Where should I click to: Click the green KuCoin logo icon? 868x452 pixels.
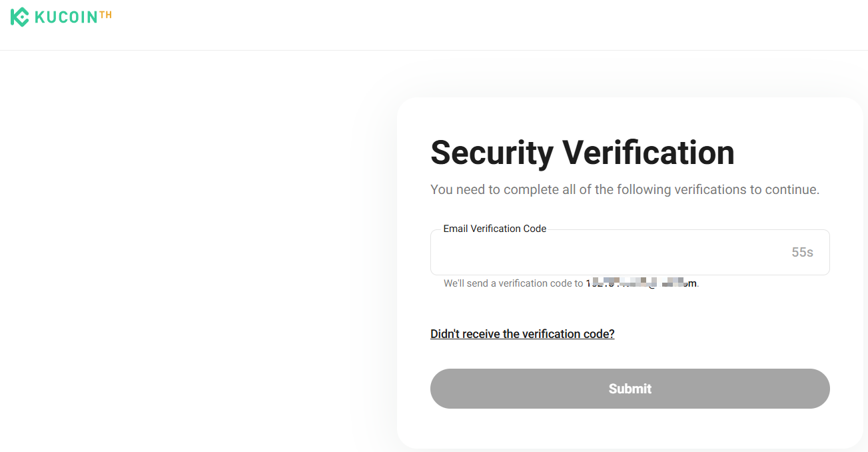(x=20, y=17)
